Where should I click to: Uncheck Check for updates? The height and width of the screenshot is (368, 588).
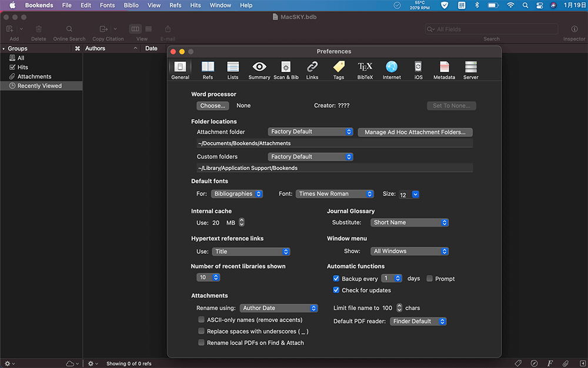[336, 290]
